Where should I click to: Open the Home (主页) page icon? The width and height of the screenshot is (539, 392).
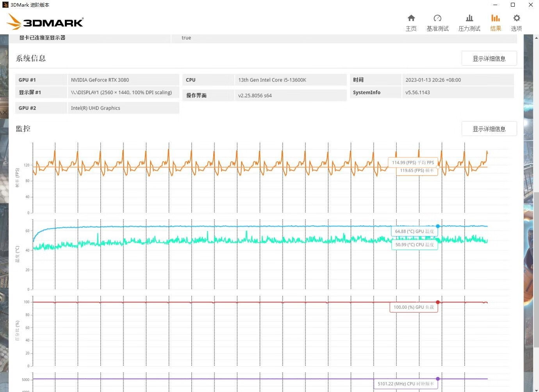point(411,18)
